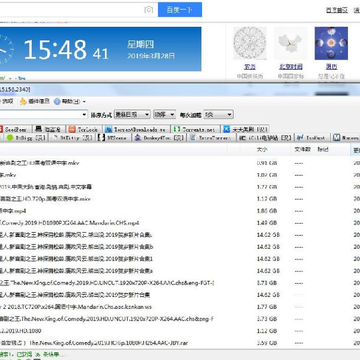Image resolution: width=360 pixels, height=360 pixels.
Task: Open the 帮助(H) help menu
Action: point(67,101)
